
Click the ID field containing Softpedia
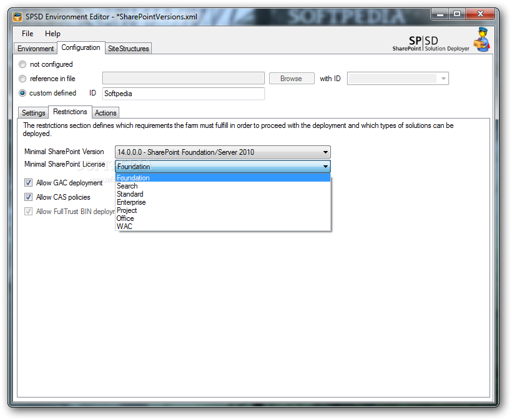(x=184, y=94)
